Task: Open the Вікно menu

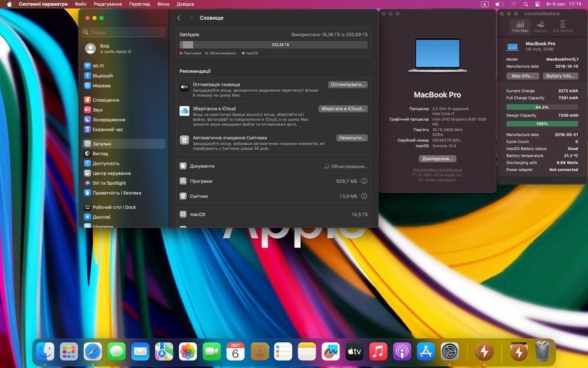Action: 163,4
